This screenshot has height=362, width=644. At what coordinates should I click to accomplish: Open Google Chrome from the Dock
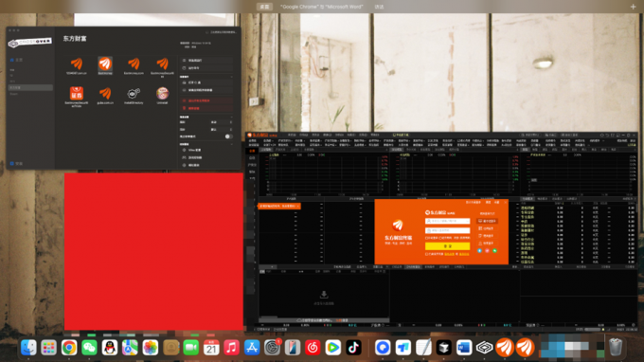pyautogui.click(x=69, y=348)
